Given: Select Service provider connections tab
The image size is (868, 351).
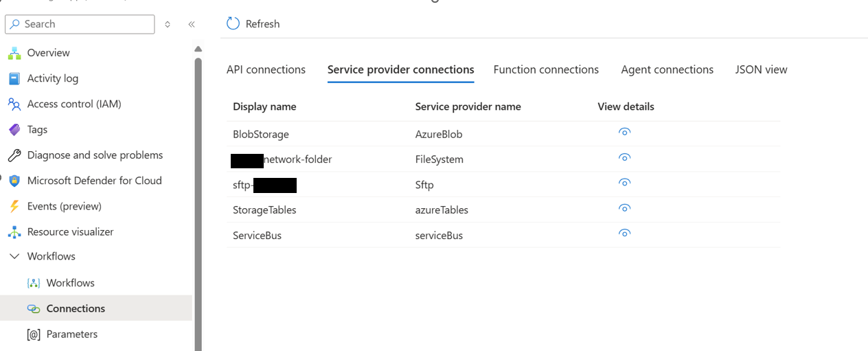Looking at the screenshot, I should tap(401, 69).
